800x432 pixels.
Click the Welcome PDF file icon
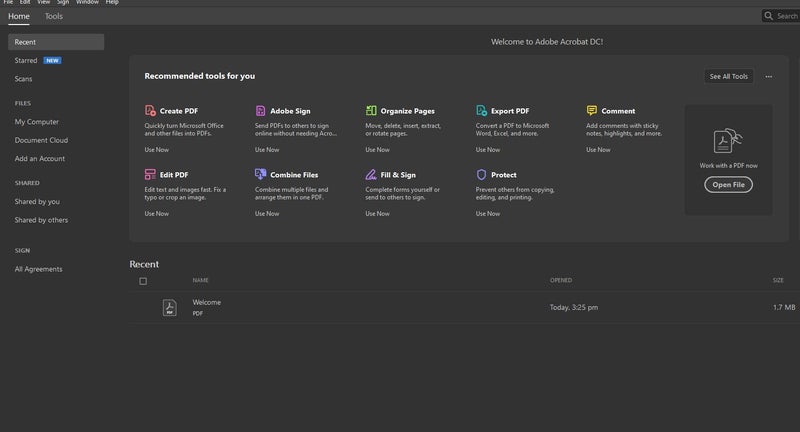click(x=169, y=308)
